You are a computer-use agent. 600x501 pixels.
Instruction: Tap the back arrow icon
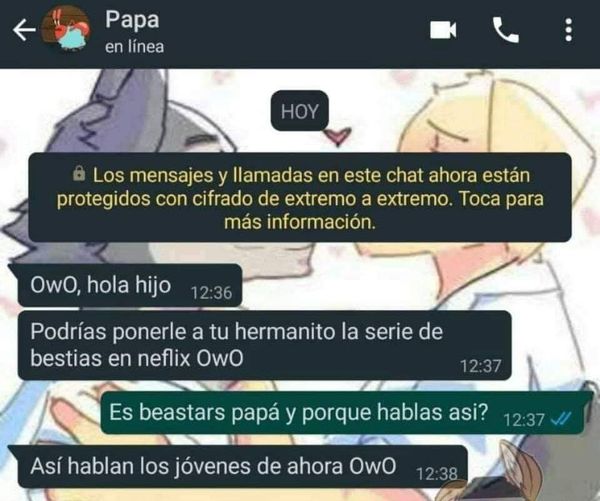click(24, 30)
